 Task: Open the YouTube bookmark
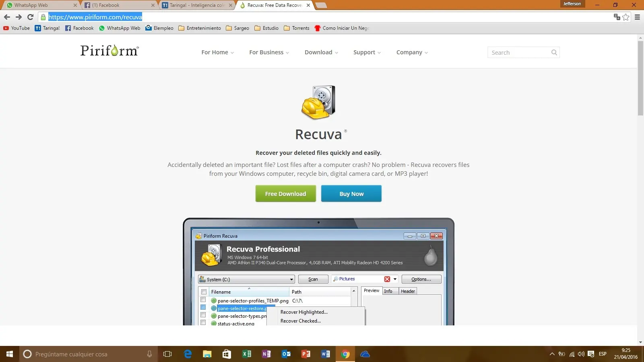pos(17,28)
